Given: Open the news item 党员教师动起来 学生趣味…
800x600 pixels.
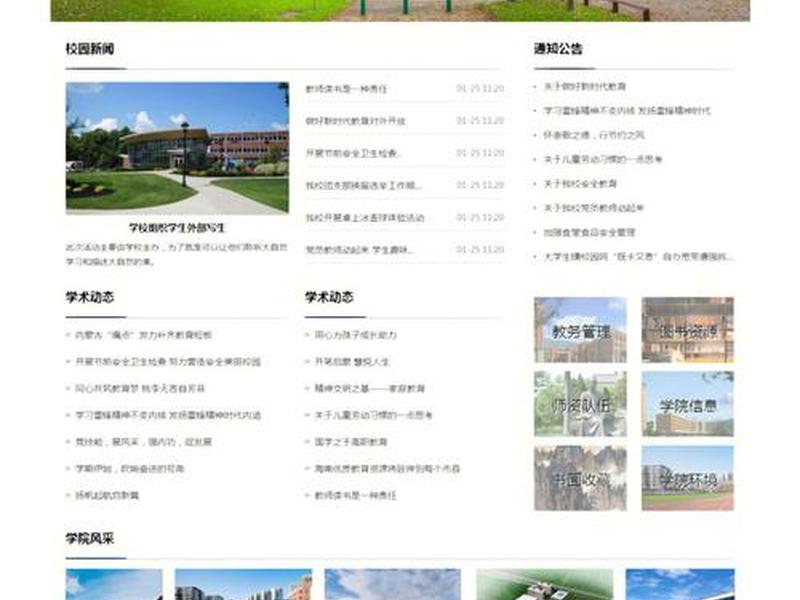Looking at the screenshot, I should coord(360,250).
